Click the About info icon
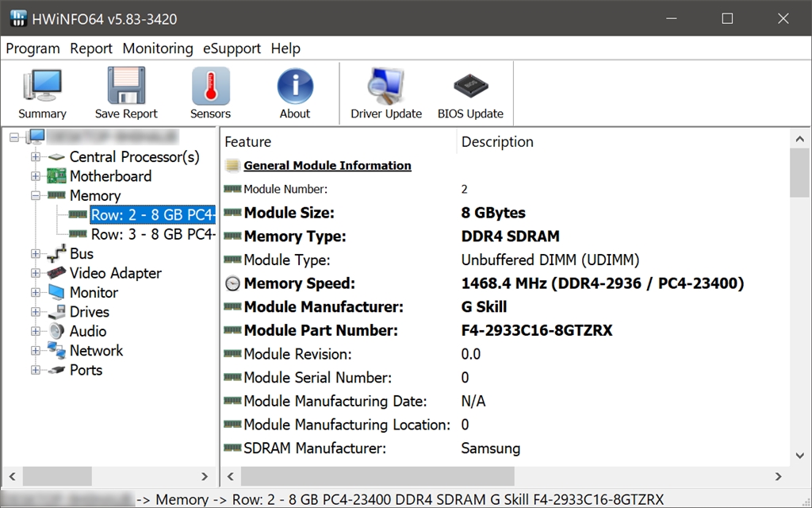The width and height of the screenshot is (812, 508). [x=294, y=86]
